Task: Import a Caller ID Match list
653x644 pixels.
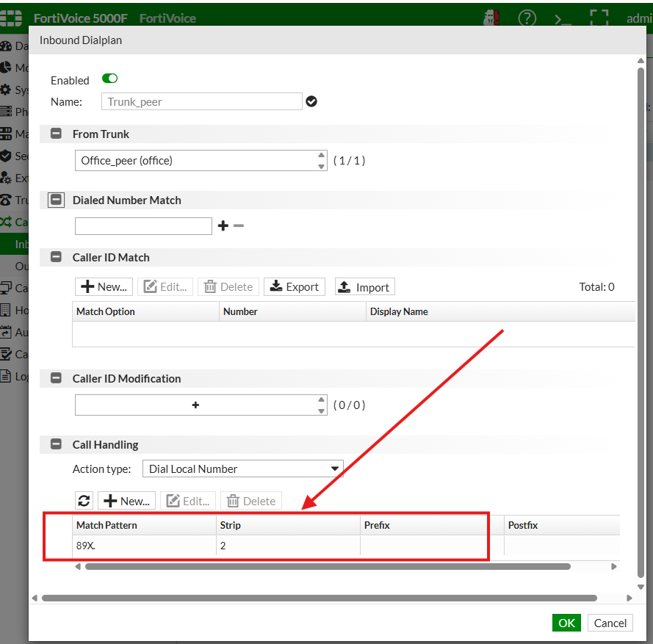Action: click(365, 287)
